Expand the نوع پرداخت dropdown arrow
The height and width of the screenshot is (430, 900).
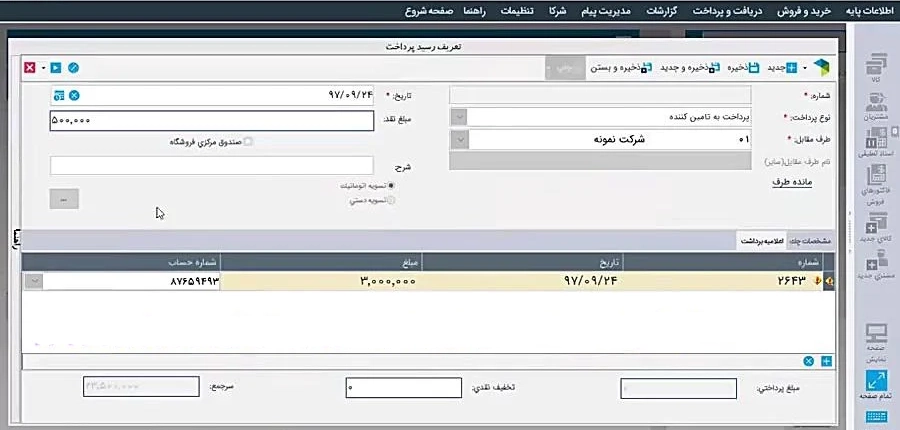458,117
